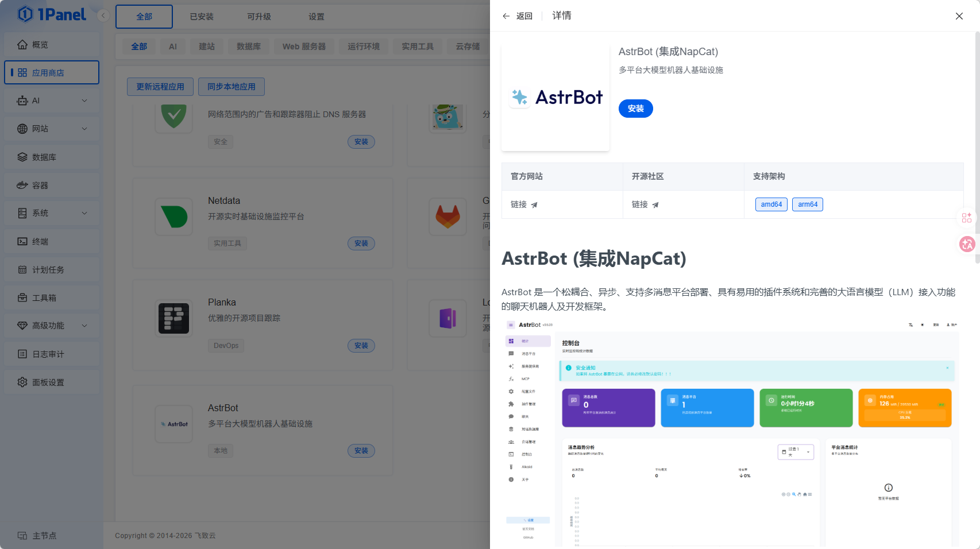Open the 开源社区 link icon

pos(655,204)
